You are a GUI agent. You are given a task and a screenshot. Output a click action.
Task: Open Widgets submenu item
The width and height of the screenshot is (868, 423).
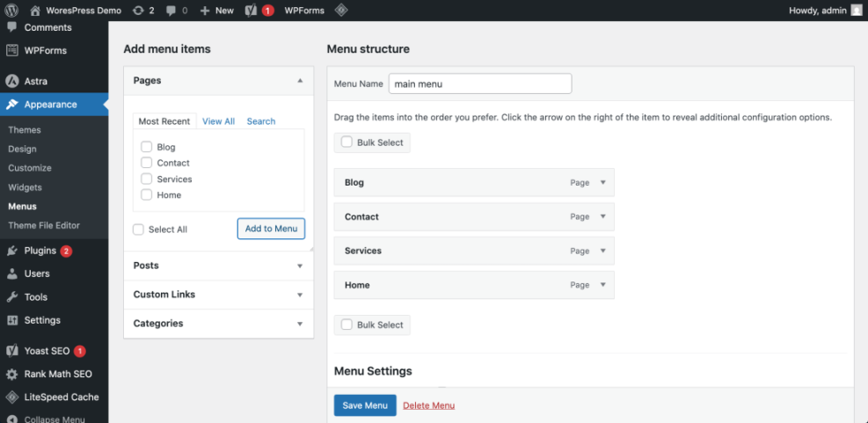pyautogui.click(x=25, y=187)
